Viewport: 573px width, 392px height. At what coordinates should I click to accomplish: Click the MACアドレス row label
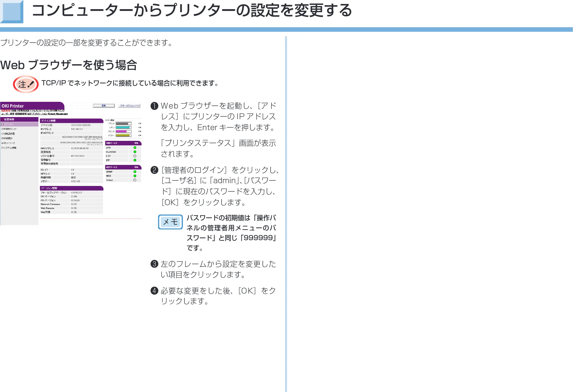47,148
